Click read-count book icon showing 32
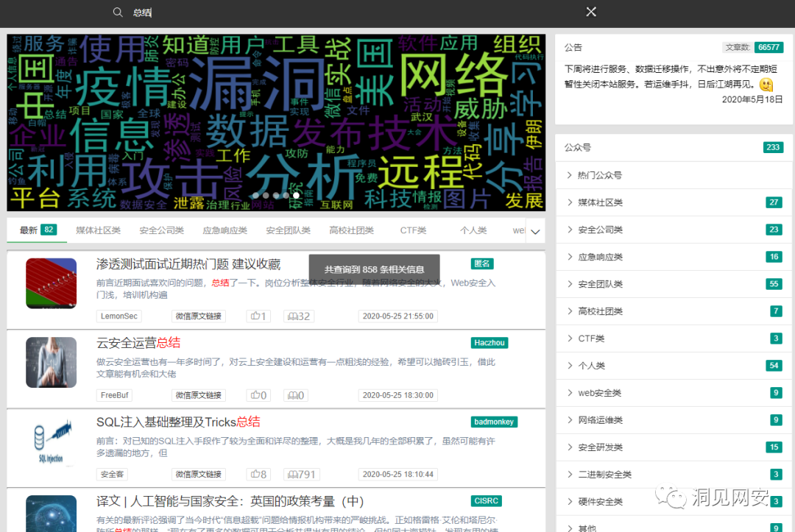795x532 pixels. click(292, 316)
